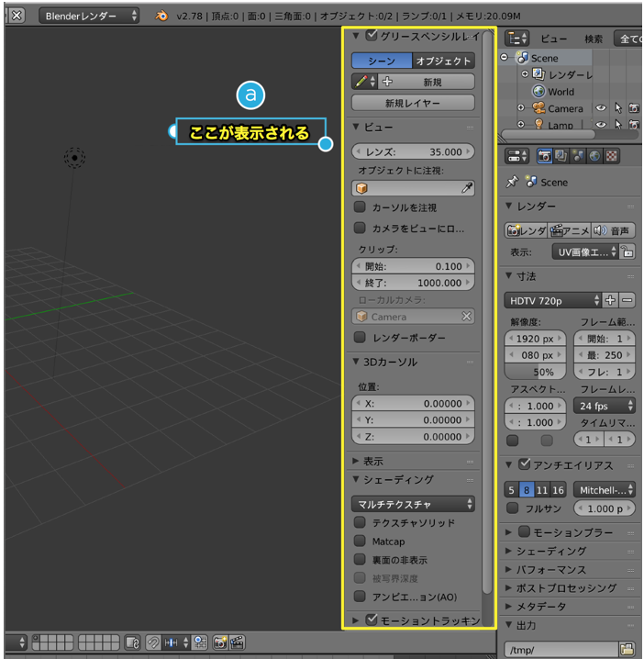
Task: Click the lock to object field
Action: click(x=413, y=188)
